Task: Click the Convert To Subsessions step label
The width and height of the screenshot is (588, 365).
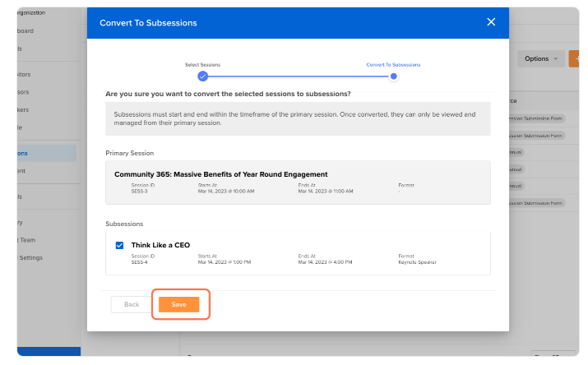Action: point(393,65)
